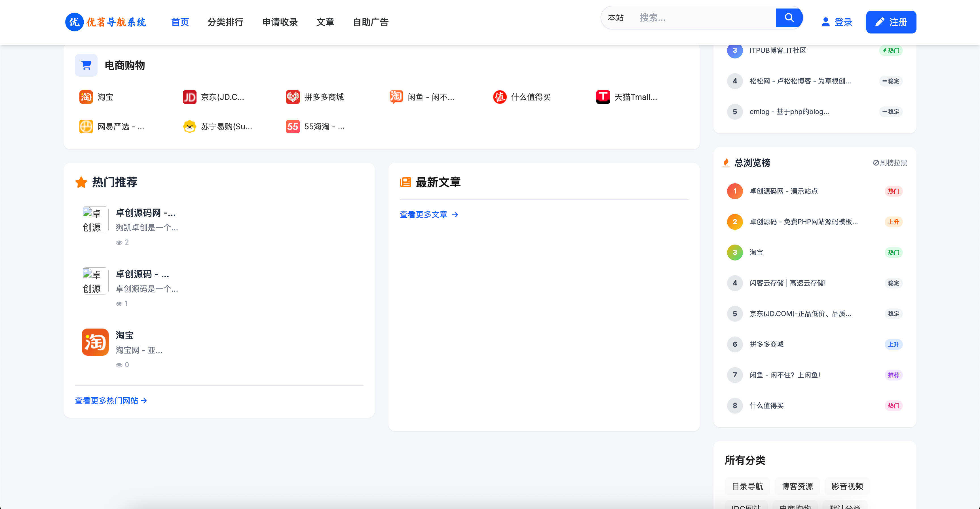Click 刷榜拉黑 in the 总浏览榜 panel
The width and height of the screenshot is (980, 509).
point(890,163)
